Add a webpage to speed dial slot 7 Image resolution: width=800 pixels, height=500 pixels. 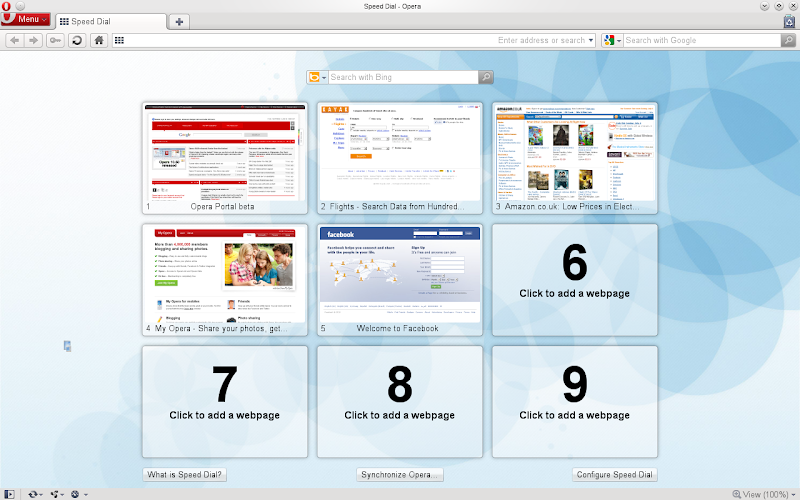point(225,402)
